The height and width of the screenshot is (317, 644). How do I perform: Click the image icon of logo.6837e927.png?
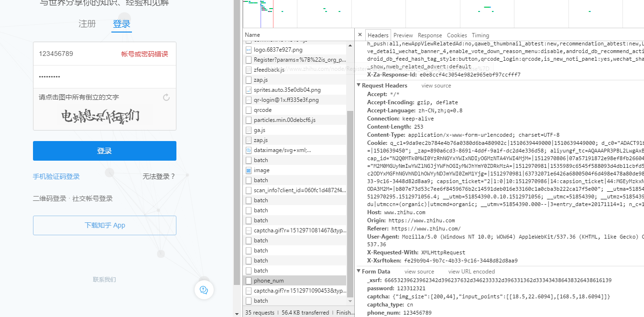pos(249,50)
